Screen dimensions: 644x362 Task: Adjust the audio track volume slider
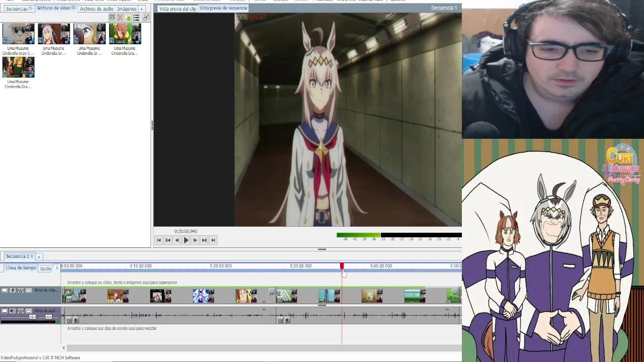click(32, 317)
